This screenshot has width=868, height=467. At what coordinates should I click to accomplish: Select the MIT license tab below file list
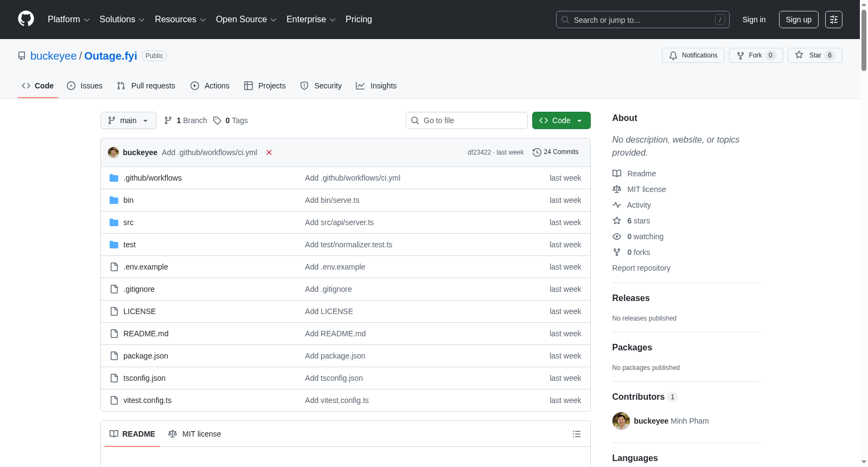[195, 434]
